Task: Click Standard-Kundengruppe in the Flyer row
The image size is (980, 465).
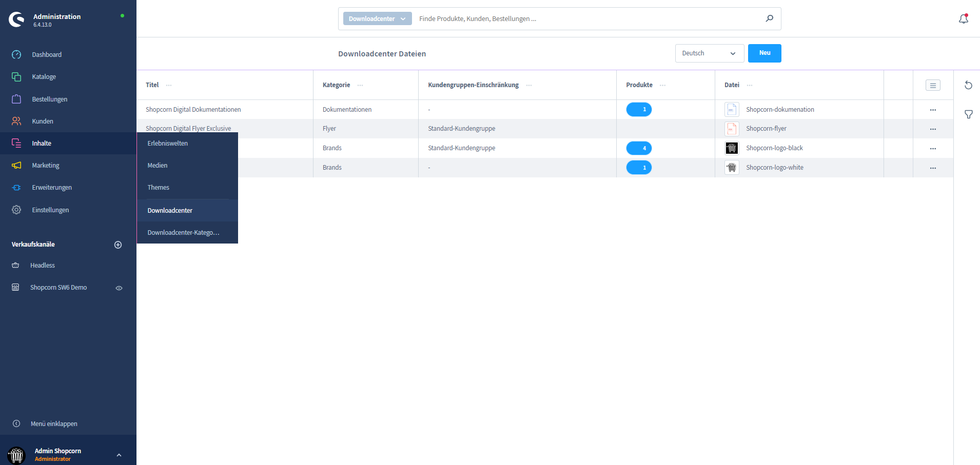Action: tap(461, 128)
